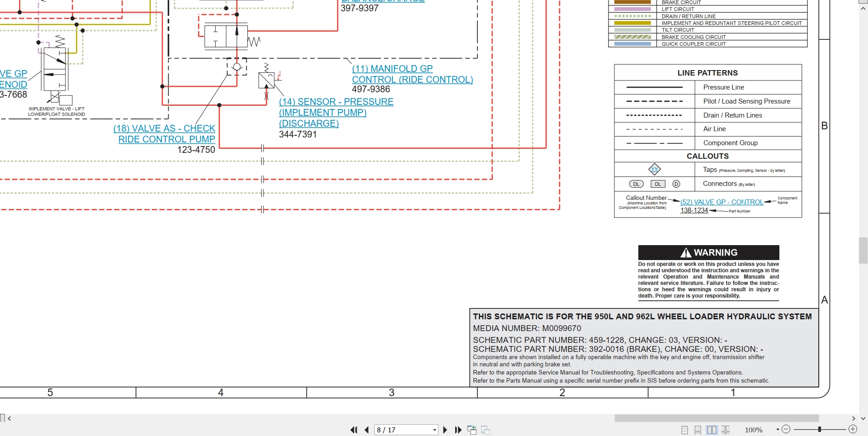Click the check valve symbol in dashed box
Image resolution: width=868 pixels, height=436 pixels.
[237, 67]
